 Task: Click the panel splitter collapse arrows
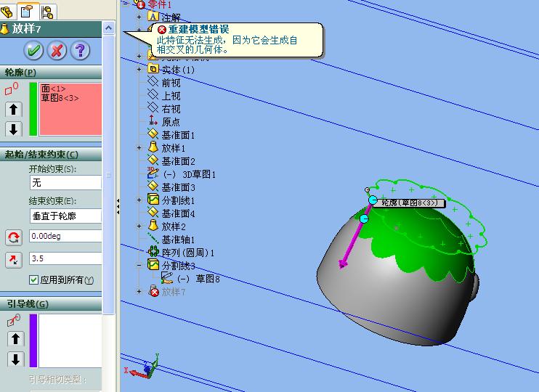tap(118, 206)
